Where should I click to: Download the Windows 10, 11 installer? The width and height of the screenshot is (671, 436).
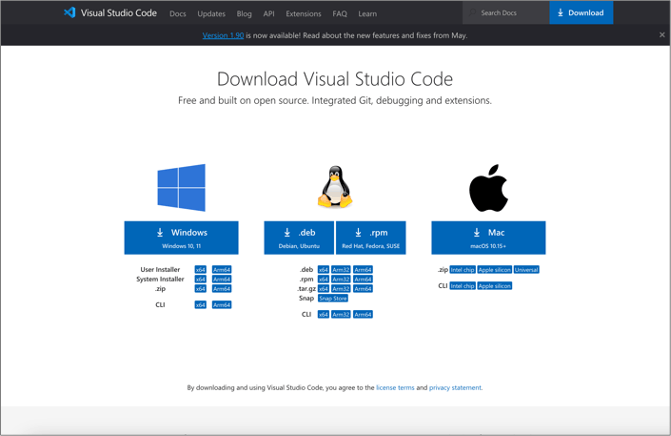coord(181,237)
